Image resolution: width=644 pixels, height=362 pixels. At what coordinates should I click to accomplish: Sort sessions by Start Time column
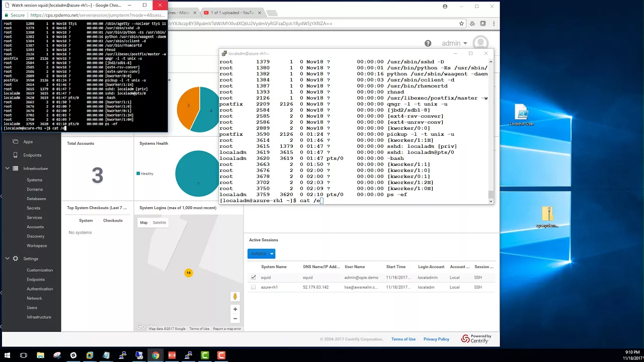(396, 267)
